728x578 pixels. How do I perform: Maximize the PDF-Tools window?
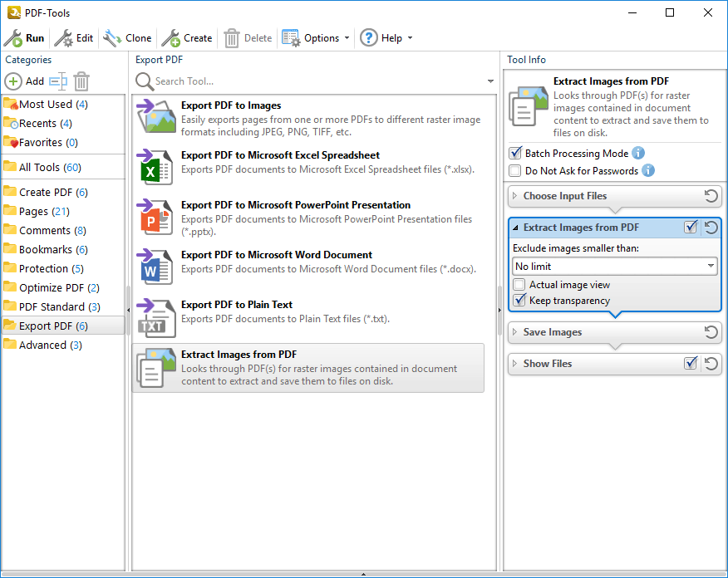pos(670,12)
